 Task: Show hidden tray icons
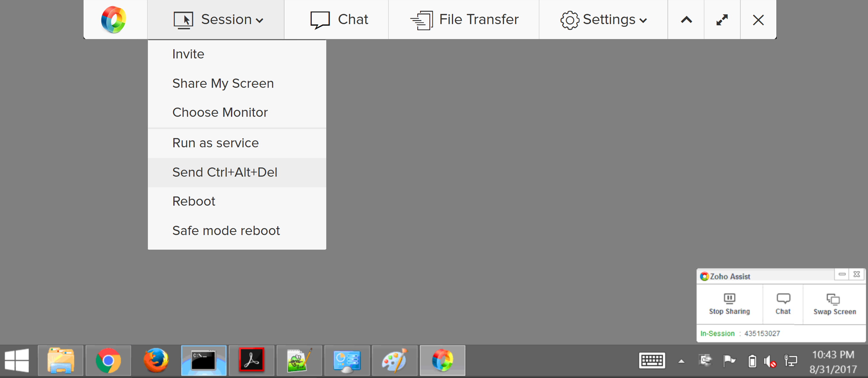point(681,361)
